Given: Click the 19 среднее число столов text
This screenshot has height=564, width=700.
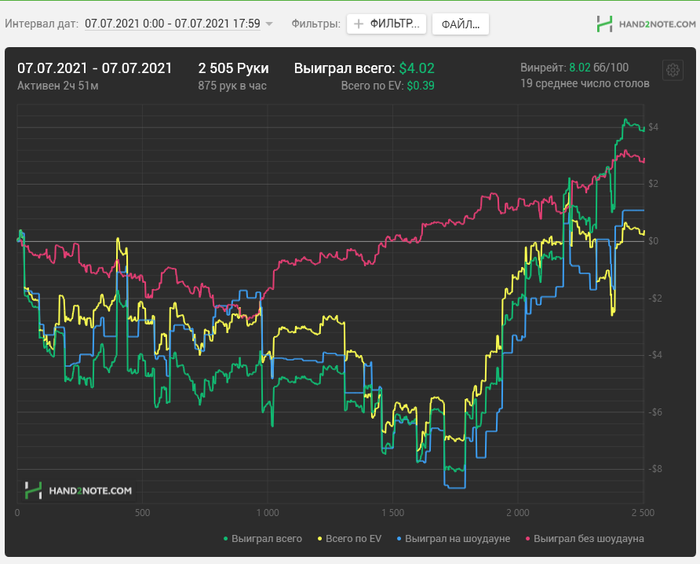Looking at the screenshot, I should (x=585, y=84).
